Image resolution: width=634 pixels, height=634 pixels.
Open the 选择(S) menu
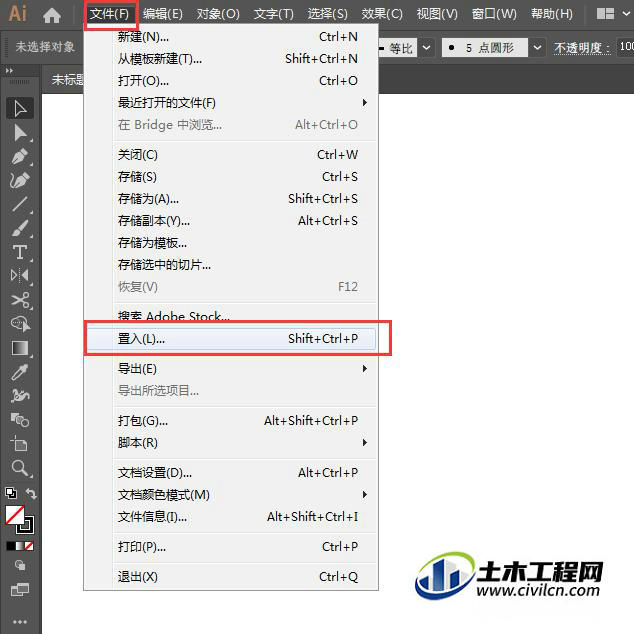click(328, 14)
